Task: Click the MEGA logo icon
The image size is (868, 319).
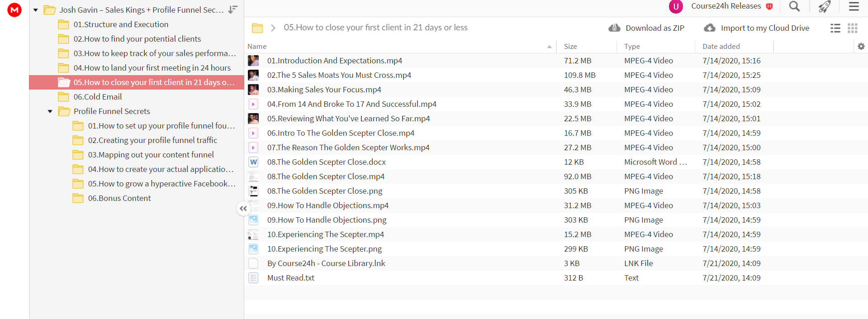Action: tap(14, 10)
